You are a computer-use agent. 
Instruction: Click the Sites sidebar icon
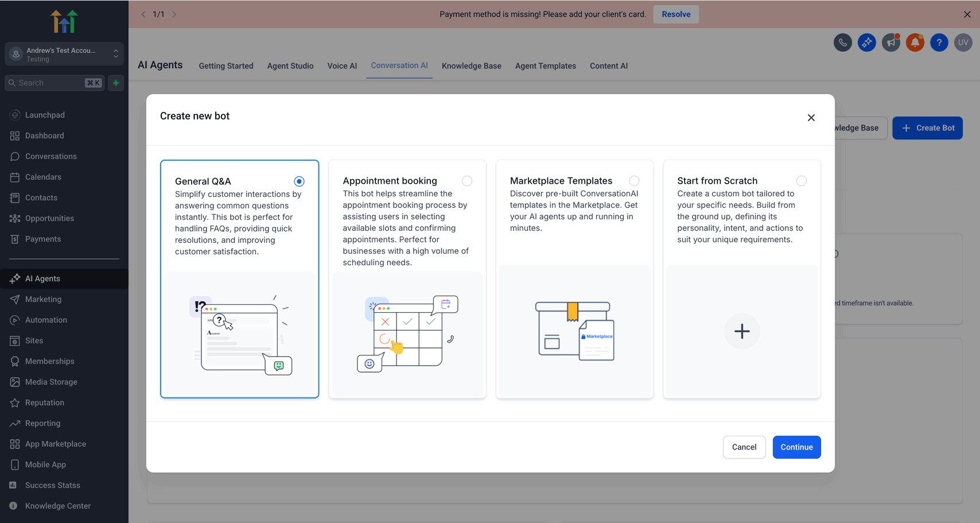15,340
